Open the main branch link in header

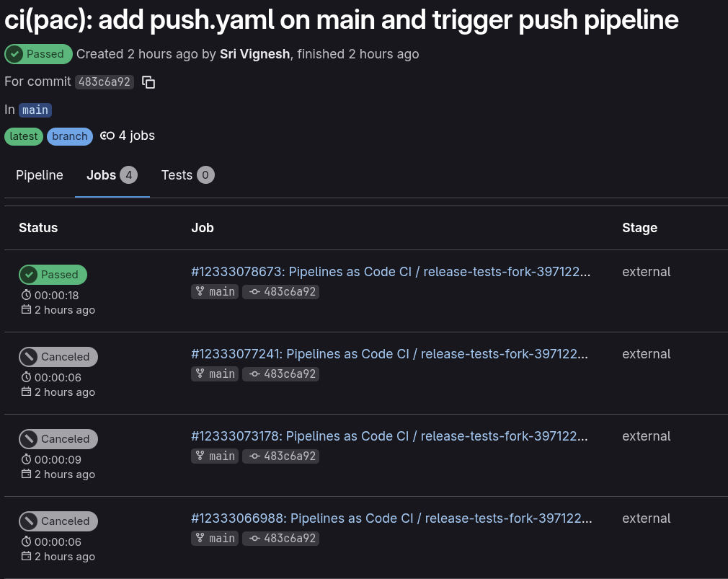tap(35, 110)
